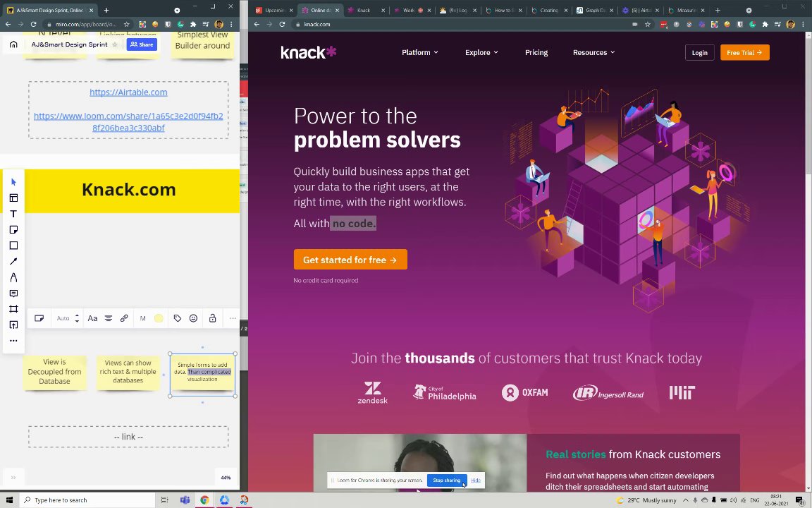The image size is (812, 508).
Task: Click Get started for free button
Action: pyautogui.click(x=350, y=260)
